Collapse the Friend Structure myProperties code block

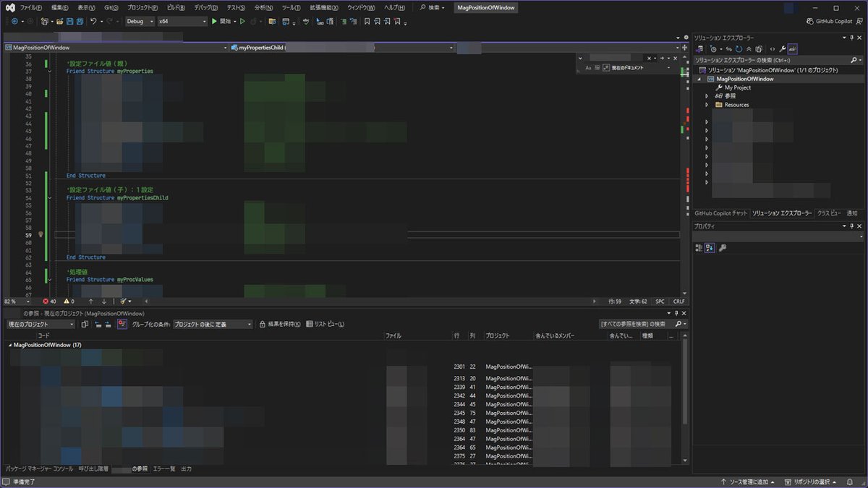49,72
